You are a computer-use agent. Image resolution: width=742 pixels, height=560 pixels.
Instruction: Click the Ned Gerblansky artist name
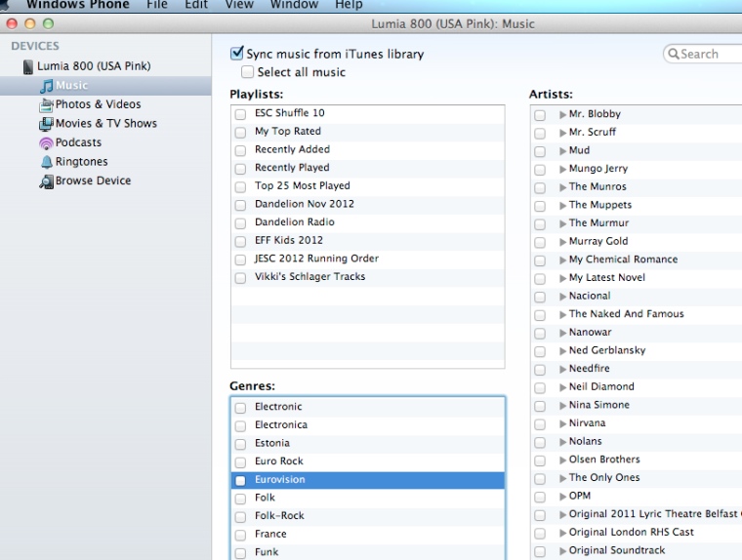607,351
